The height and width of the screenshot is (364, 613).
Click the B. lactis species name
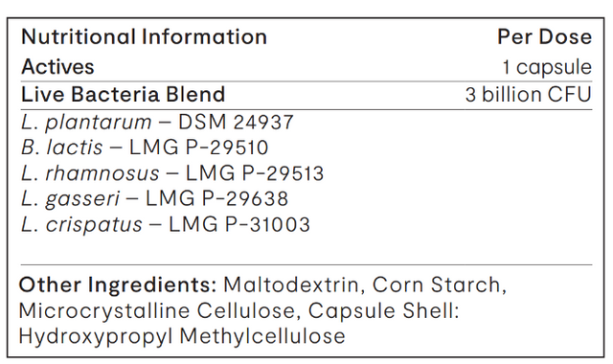click(61, 148)
